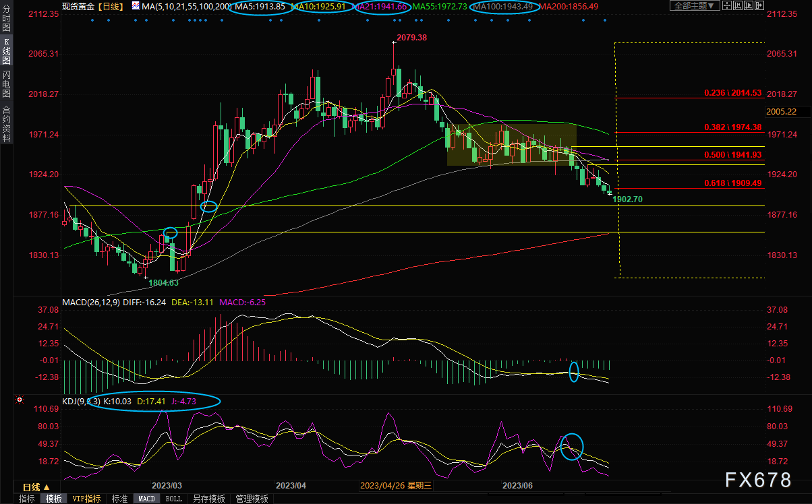Viewport: 812px width, 504px height.
Task: Click the MA indicator icon beside chart title
Action: 136,6
